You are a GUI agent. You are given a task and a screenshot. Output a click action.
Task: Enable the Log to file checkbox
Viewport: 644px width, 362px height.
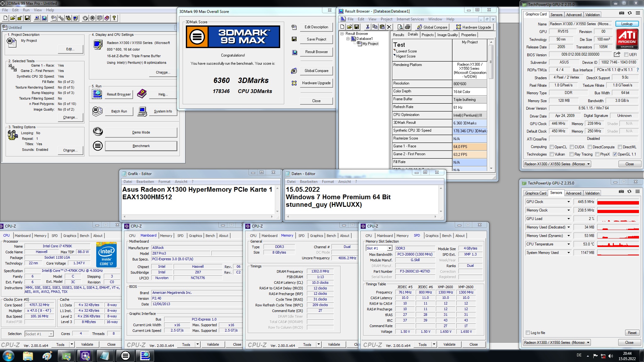528,333
